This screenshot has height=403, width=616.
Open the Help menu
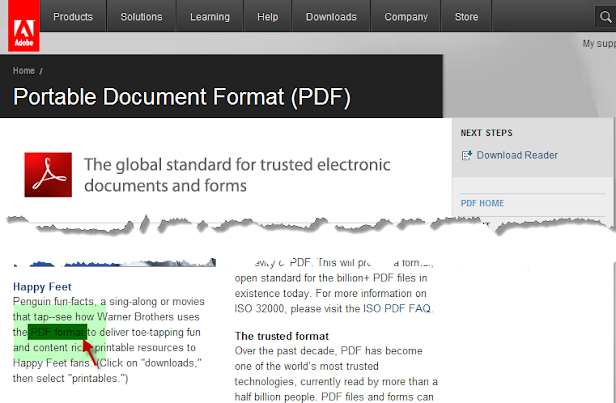point(268,17)
